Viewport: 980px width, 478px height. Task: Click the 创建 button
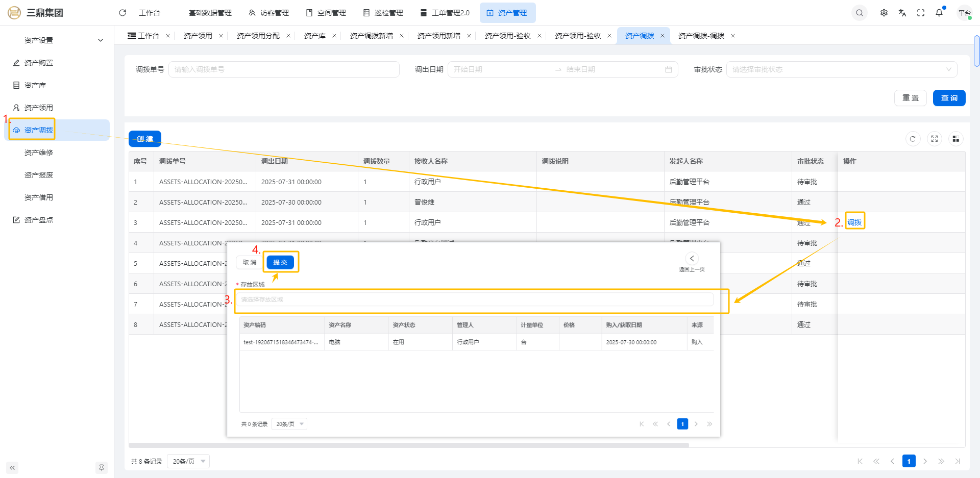[x=145, y=139]
